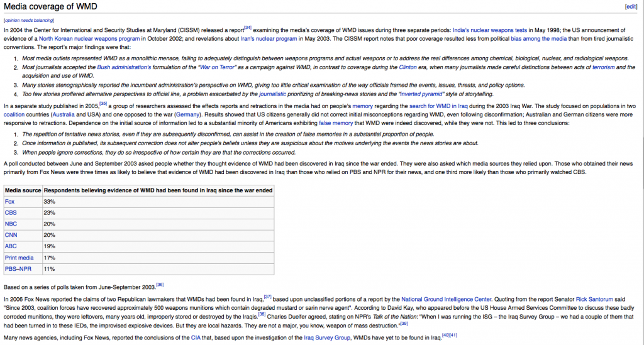Follow the terrorism link
This screenshot has width=644, height=345.
point(603,67)
